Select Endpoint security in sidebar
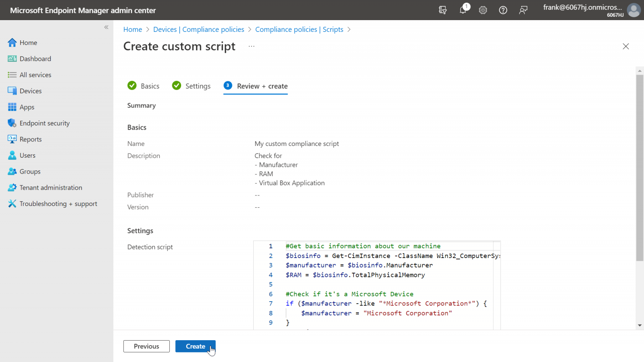Viewport: 644px width, 362px height. coord(44,123)
